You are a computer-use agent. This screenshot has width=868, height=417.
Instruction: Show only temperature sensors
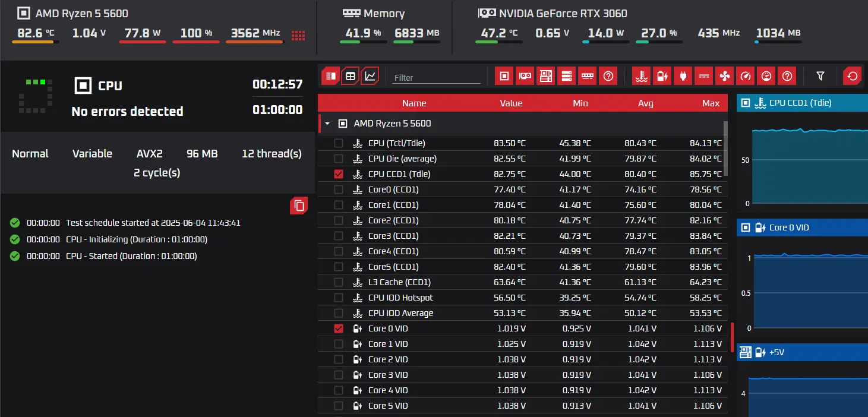(641, 76)
